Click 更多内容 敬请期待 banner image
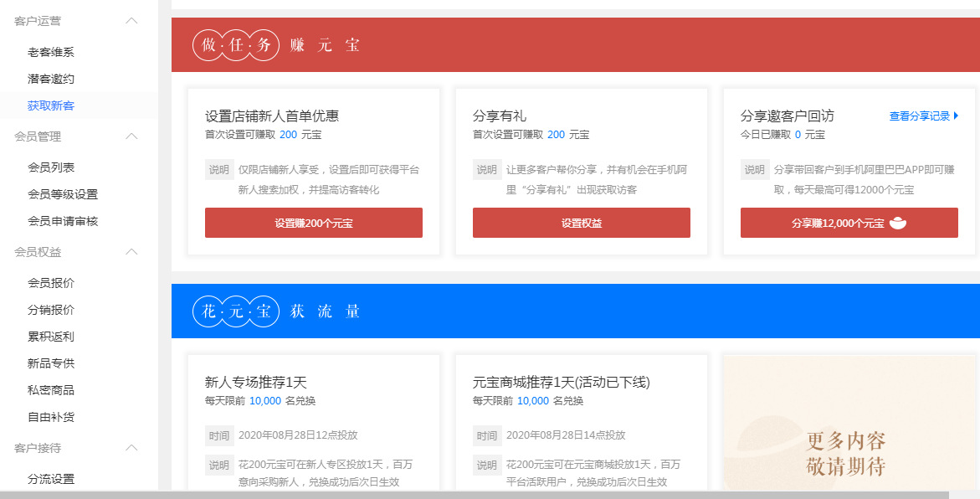Image resolution: width=980 pixels, height=499 pixels. coord(849,423)
